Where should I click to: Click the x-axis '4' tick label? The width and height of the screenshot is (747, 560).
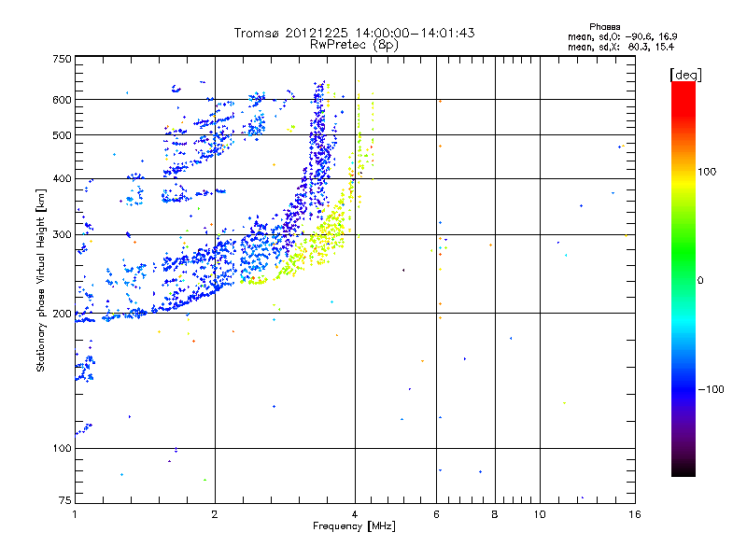[x=355, y=514]
